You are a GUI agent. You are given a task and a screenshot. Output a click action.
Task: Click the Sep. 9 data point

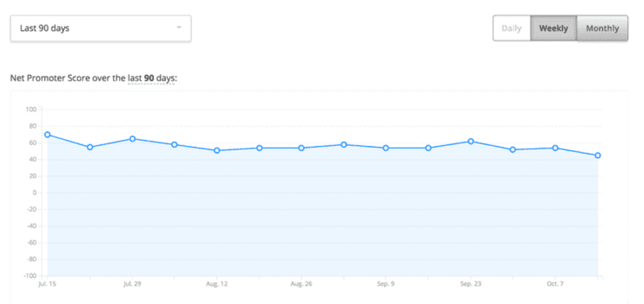[x=386, y=148]
